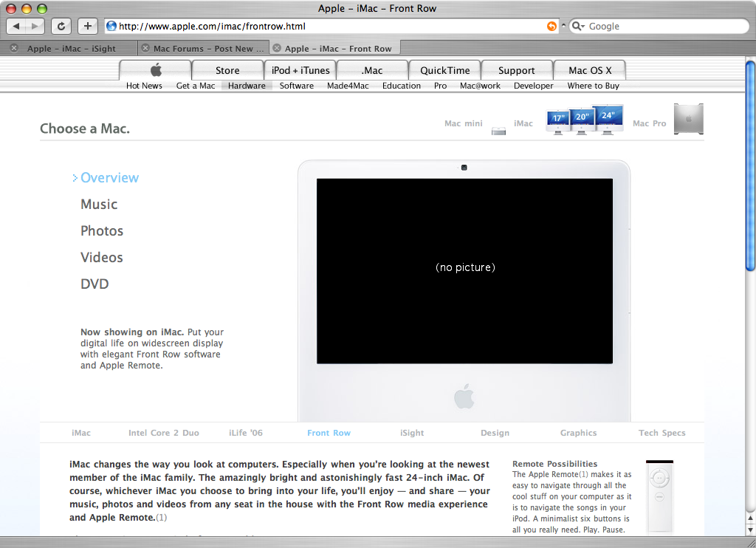Click the Made4Mac subnav link
Image resolution: width=756 pixels, height=548 pixels.
coord(348,86)
